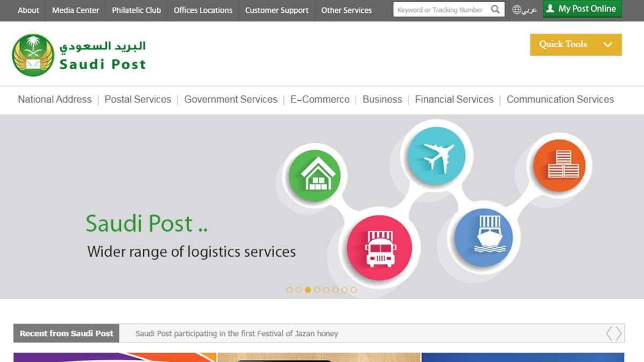Click the orange stacked boxes icon
This screenshot has height=362, width=644.
[x=559, y=165]
